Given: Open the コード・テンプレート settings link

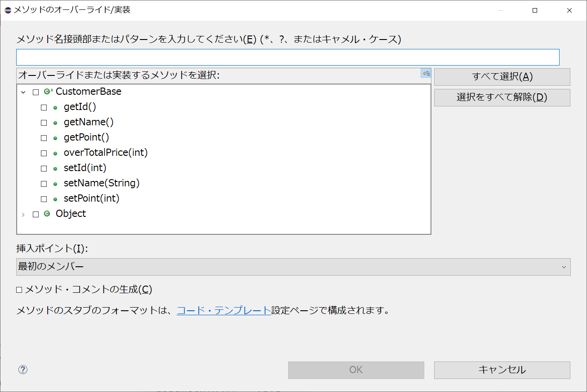Looking at the screenshot, I should pyautogui.click(x=224, y=310).
